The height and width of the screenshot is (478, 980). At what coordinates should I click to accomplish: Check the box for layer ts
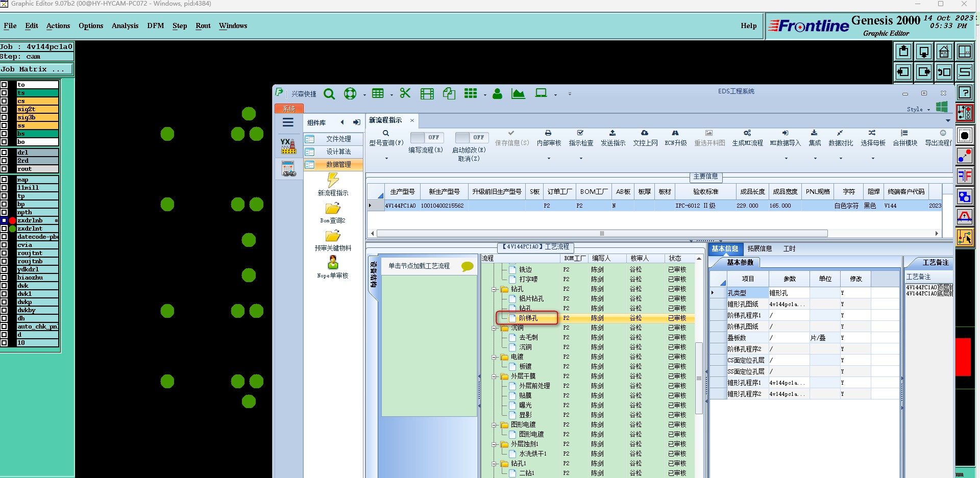click(4, 93)
